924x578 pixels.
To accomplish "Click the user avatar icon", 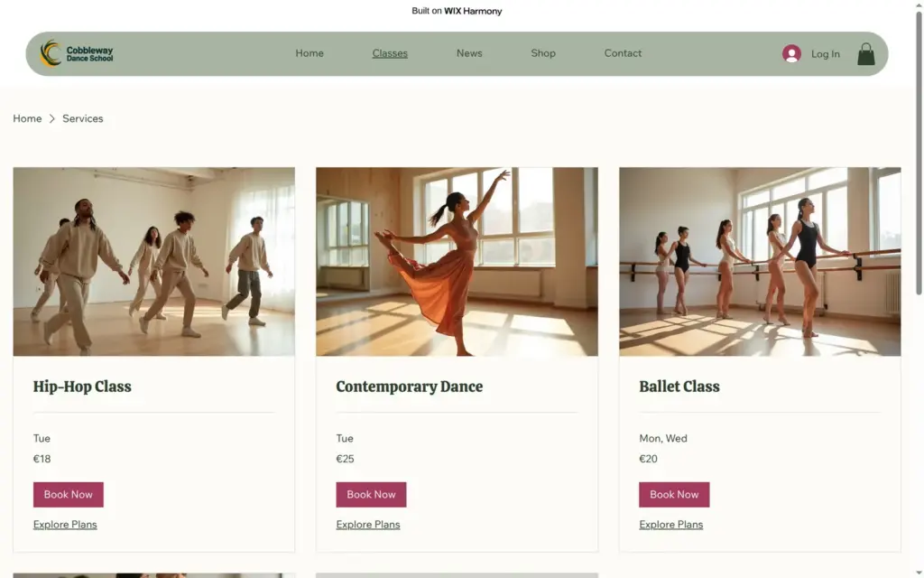I will tap(791, 53).
